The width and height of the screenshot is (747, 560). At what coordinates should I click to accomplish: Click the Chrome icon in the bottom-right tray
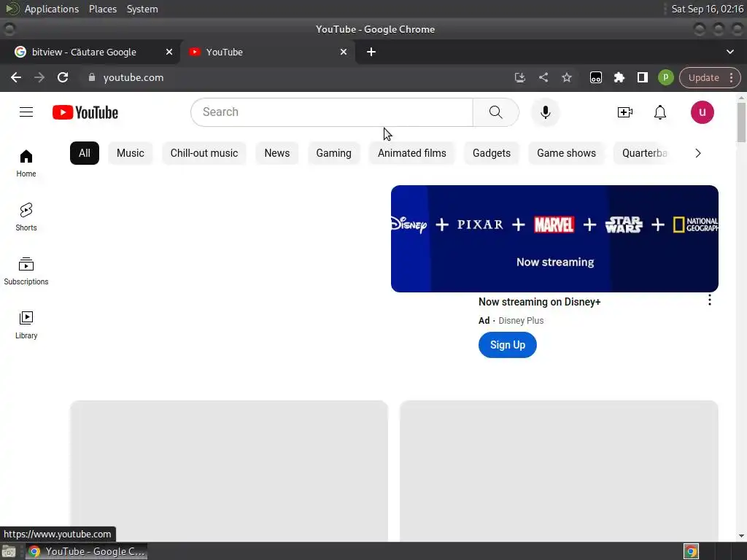691,551
